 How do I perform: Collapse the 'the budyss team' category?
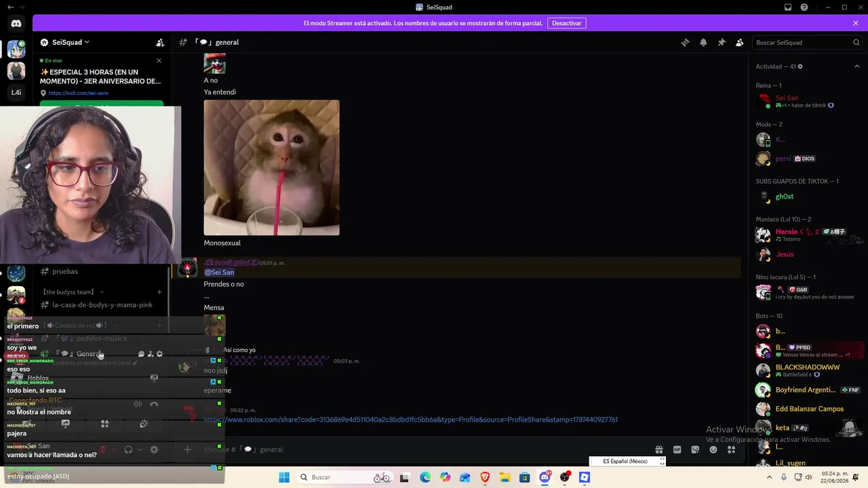[x=72, y=292]
